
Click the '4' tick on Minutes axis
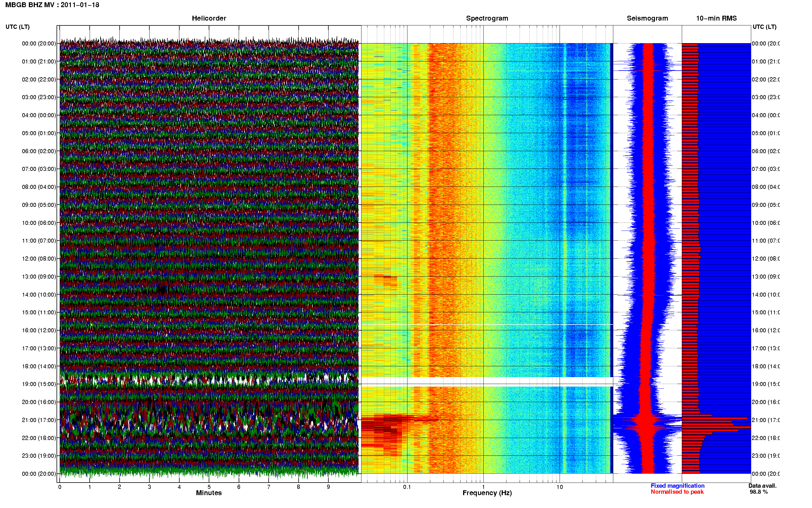pos(179,487)
